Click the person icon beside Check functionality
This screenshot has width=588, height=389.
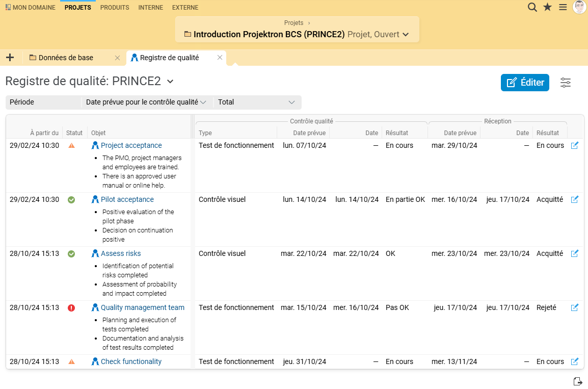pyautogui.click(x=95, y=361)
